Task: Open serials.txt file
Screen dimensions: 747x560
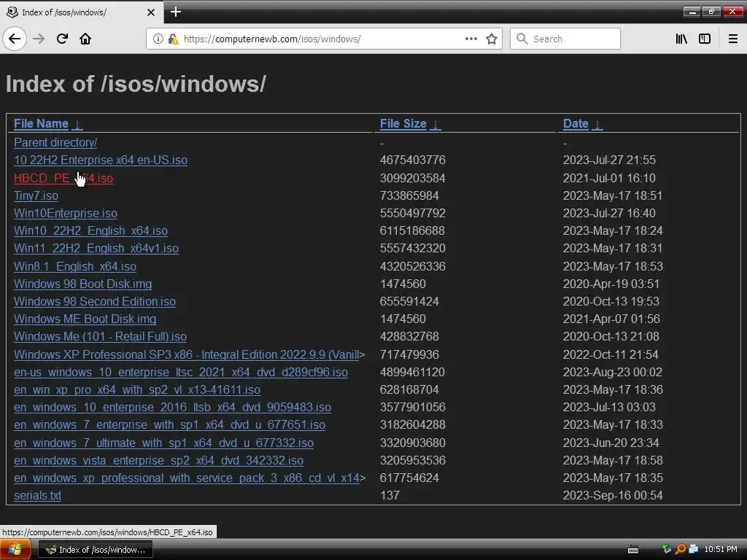Action: pos(38,496)
